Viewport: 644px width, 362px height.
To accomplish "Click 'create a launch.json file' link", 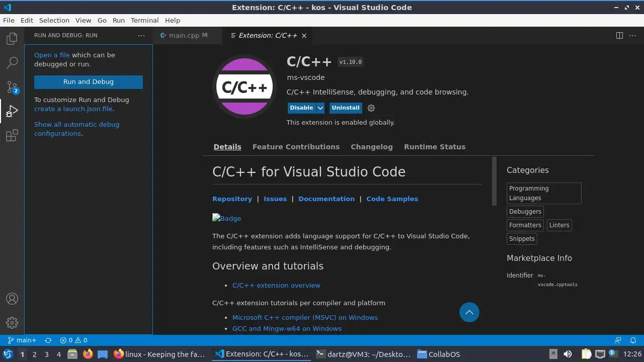I will [x=73, y=109].
